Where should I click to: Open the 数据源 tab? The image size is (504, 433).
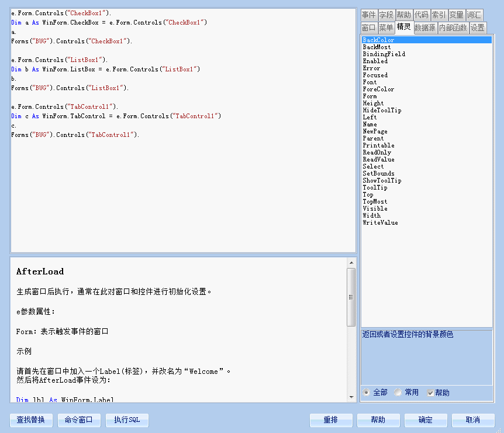pyautogui.click(x=424, y=28)
